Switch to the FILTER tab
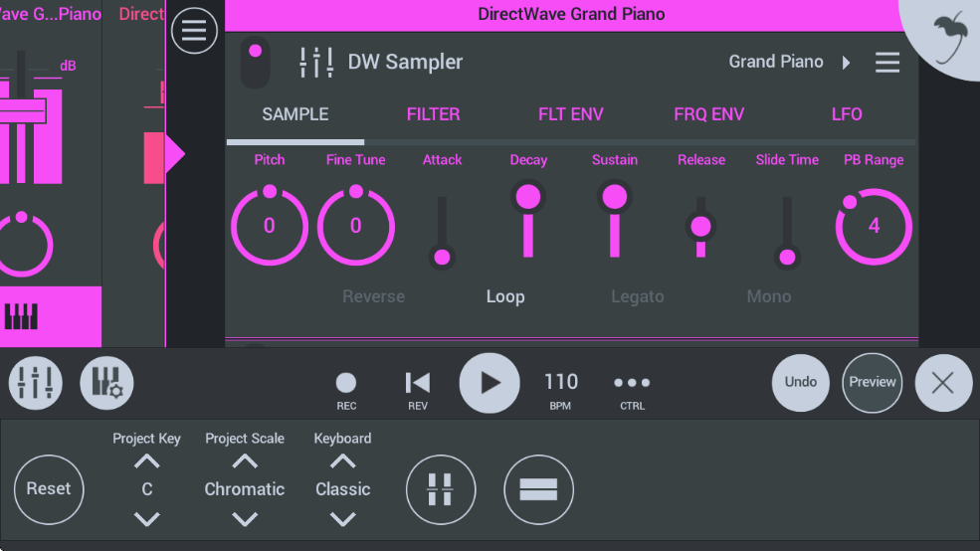Screen dimensions: 980x551 [x=433, y=114]
